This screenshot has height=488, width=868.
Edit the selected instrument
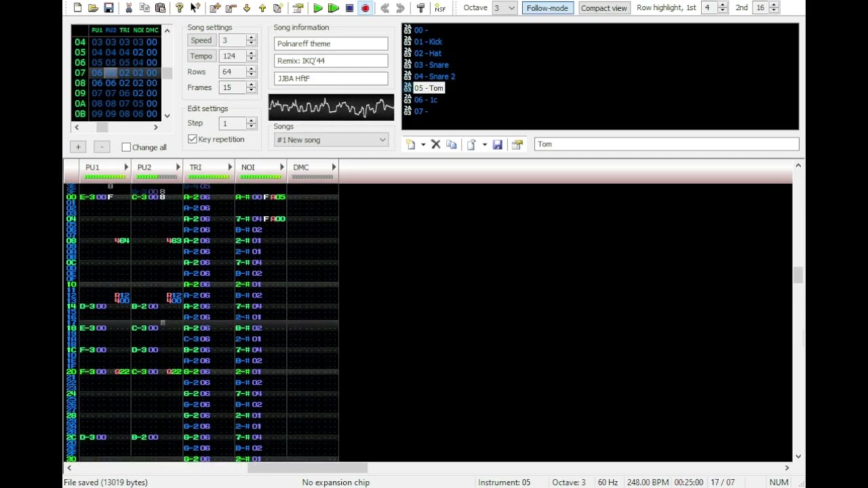click(517, 144)
